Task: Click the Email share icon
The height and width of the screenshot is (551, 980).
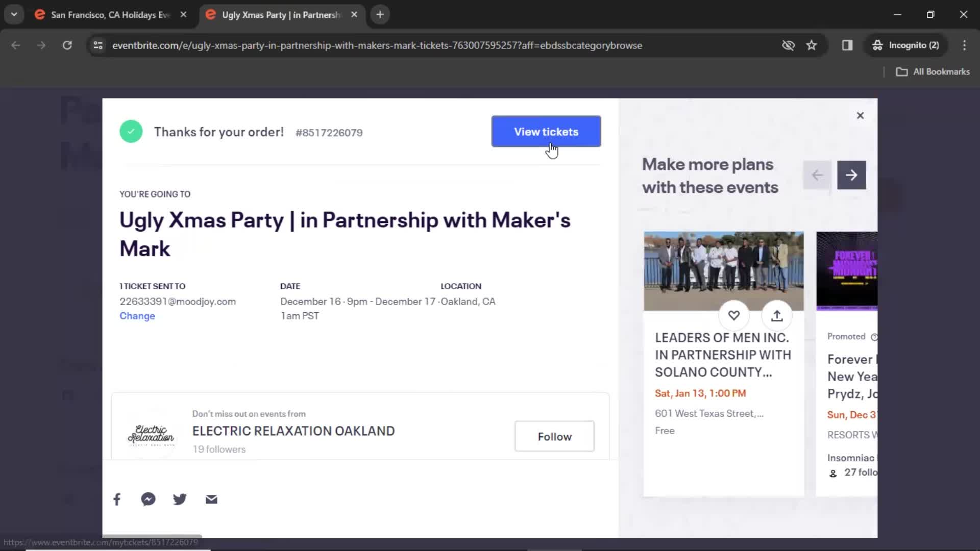Action: coord(211,498)
